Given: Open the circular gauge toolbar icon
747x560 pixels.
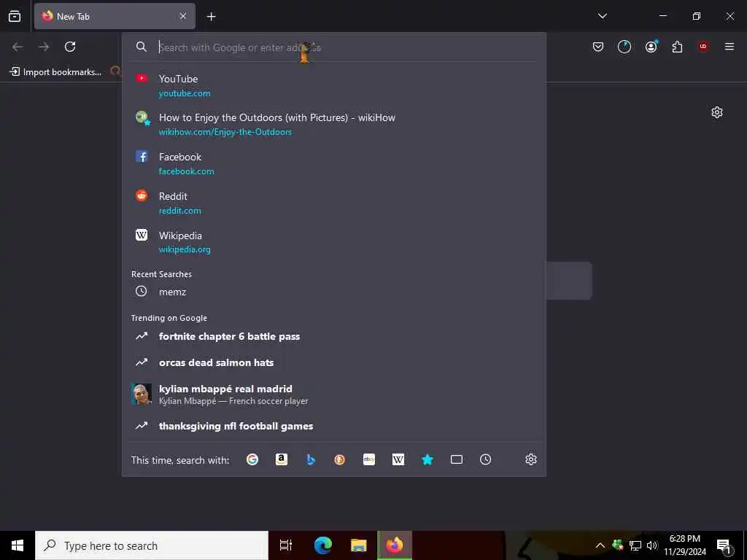Looking at the screenshot, I should (x=624, y=47).
